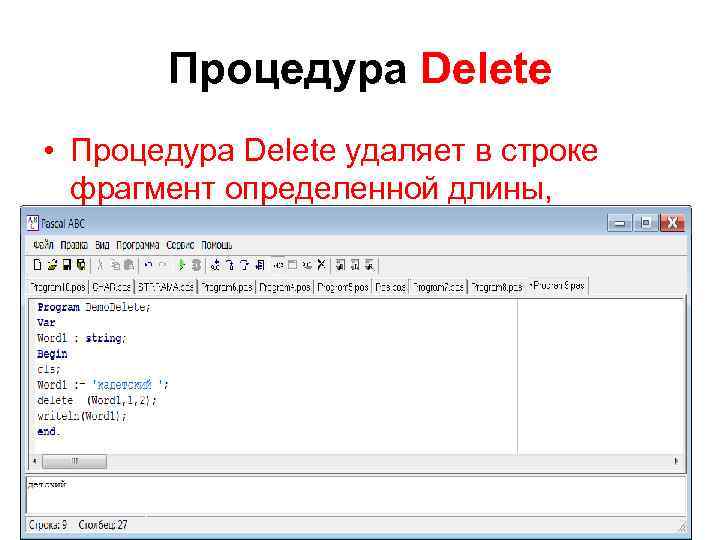Screen dimensions: 720x540
Task: Click the string literal in the Word1 assignment
Action: (x=128, y=384)
